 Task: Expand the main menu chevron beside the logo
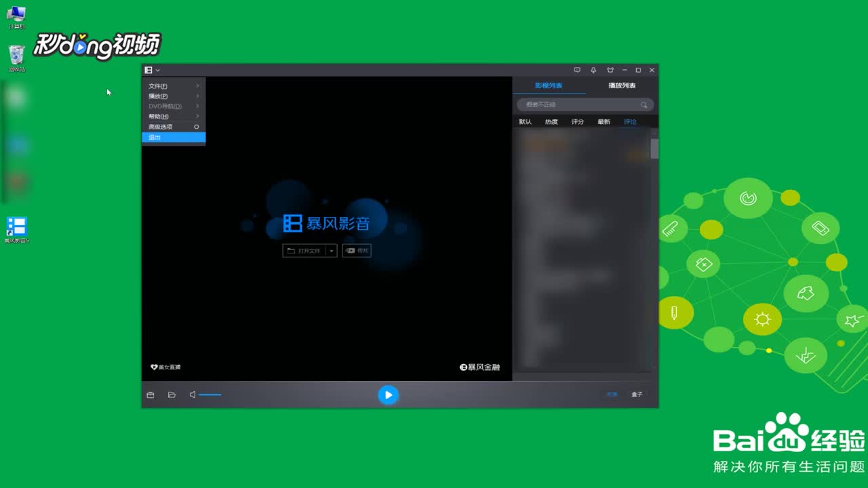(x=158, y=70)
